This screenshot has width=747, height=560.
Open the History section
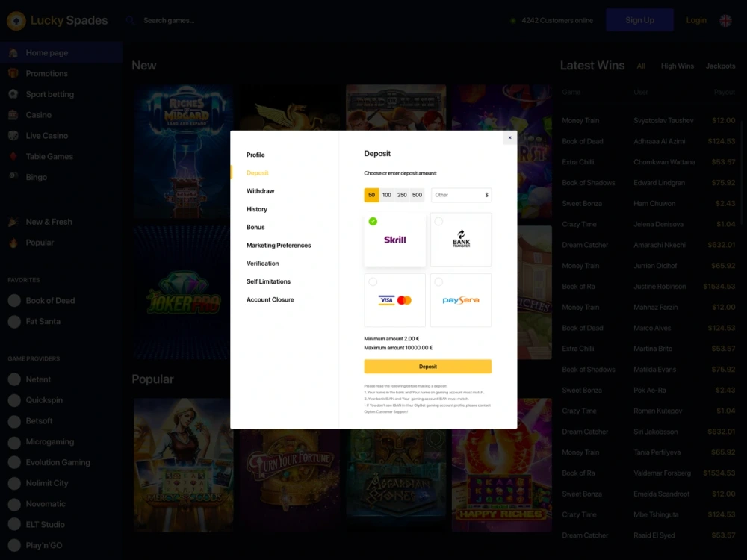pos(257,209)
